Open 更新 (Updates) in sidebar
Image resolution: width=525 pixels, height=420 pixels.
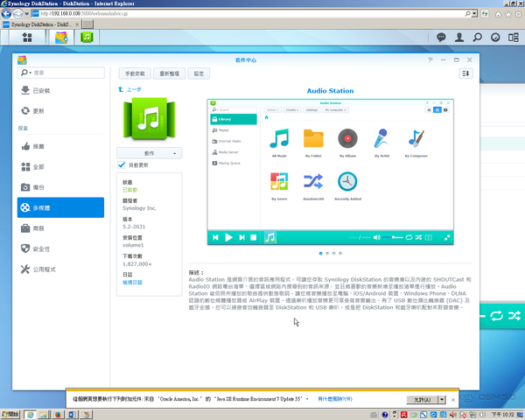tap(38, 111)
